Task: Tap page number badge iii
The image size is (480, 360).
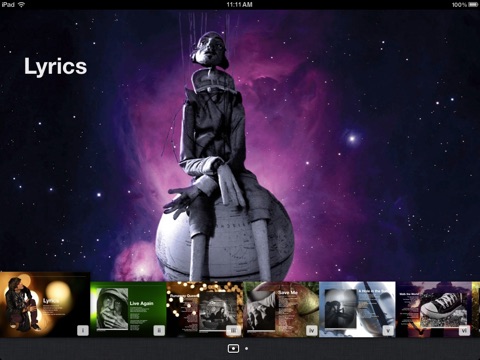Action: click(x=234, y=330)
